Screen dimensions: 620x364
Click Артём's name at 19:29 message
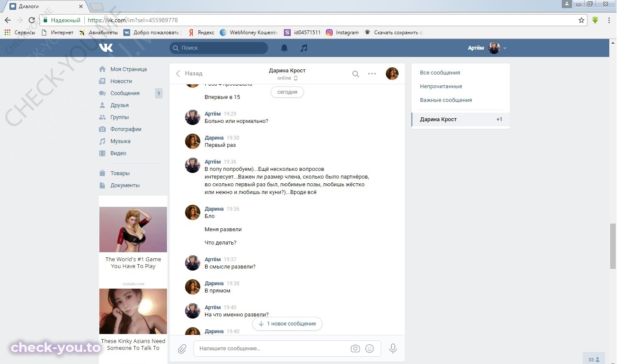pyautogui.click(x=213, y=114)
